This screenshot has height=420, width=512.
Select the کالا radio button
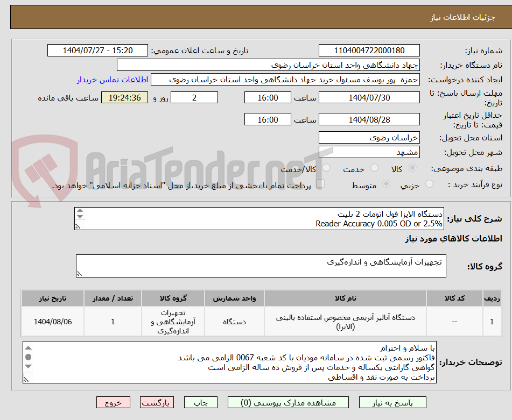coord(412,168)
